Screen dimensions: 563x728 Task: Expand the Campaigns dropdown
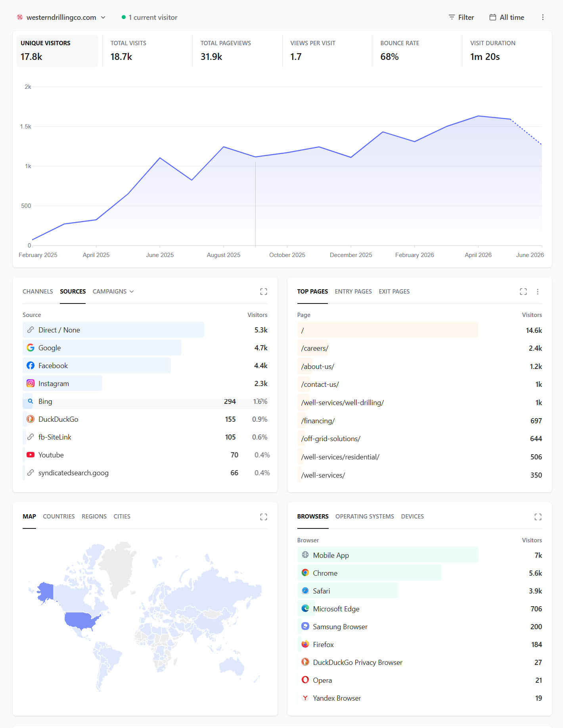point(113,292)
